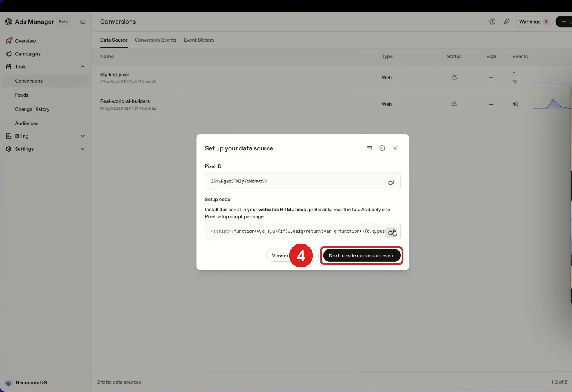Image resolution: width=572 pixels, height=392 pixels.
Task: Click the Status column header
Action: (454, 57)
